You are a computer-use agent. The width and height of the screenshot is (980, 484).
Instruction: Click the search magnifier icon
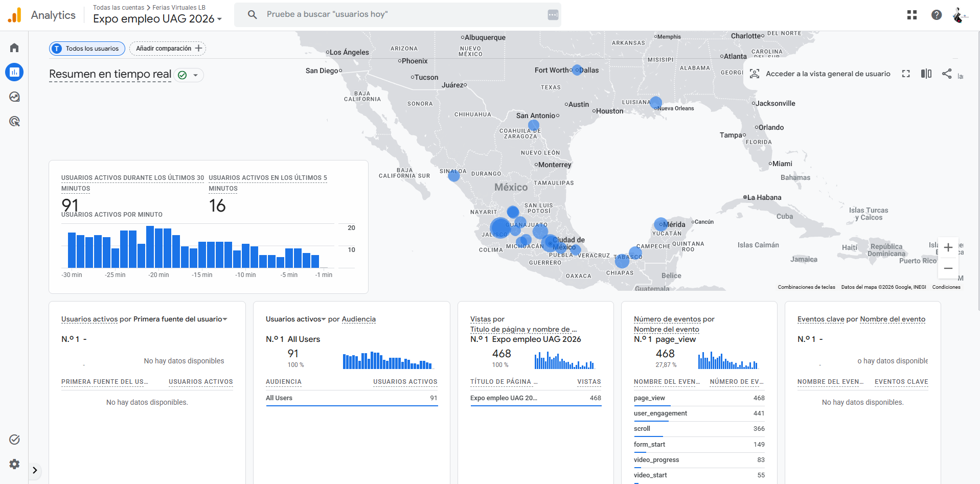point(252,14)
